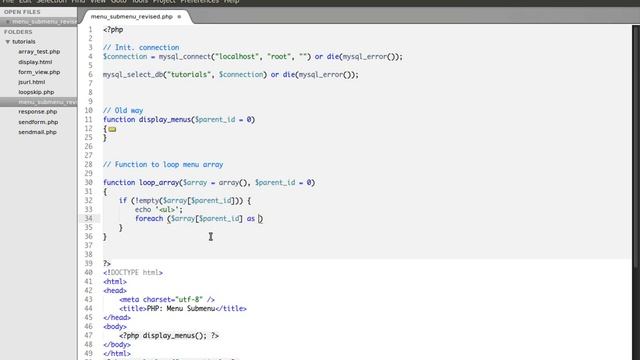This screenshot has height=360, width=640.
Task: Click line number 34 in the gutter
Action: 89,218
